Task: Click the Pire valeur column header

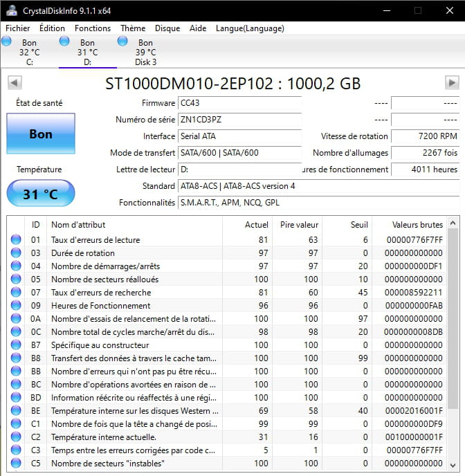Action: [297, 225]
